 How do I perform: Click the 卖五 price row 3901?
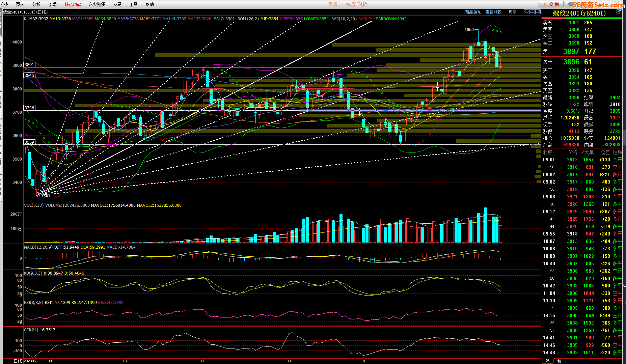[582, 23]
